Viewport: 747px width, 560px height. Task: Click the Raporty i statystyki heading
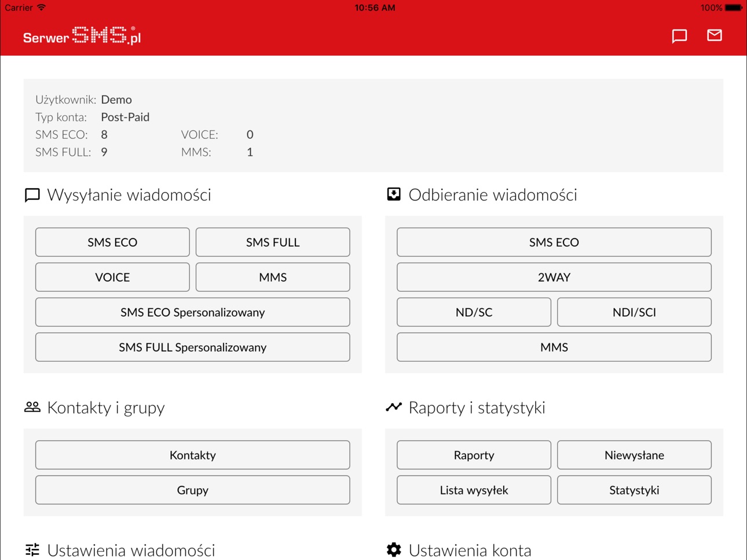coord(477,407)
